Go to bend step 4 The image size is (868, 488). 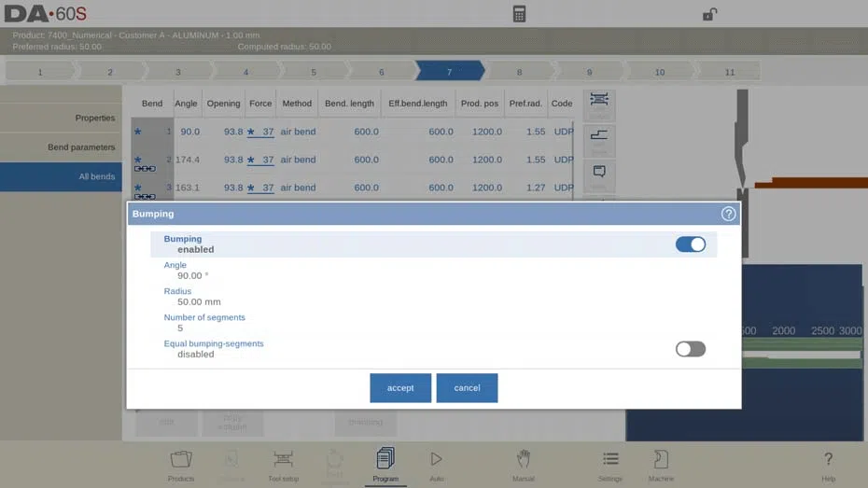tap(245, 72)
